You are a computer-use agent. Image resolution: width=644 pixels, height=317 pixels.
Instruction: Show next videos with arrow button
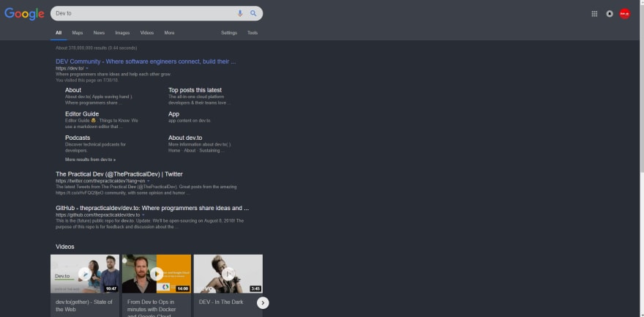coord(263,303)
